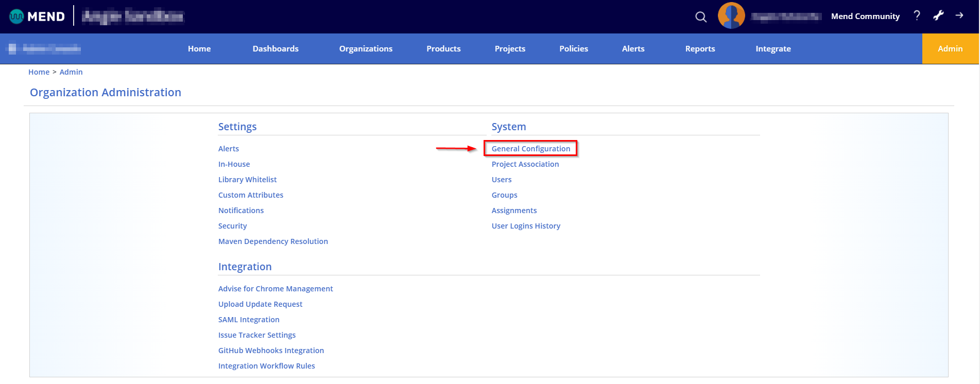Go to Library Whitelist settings
This screenshot has height=384, width=980.
[x=247, y=180]
